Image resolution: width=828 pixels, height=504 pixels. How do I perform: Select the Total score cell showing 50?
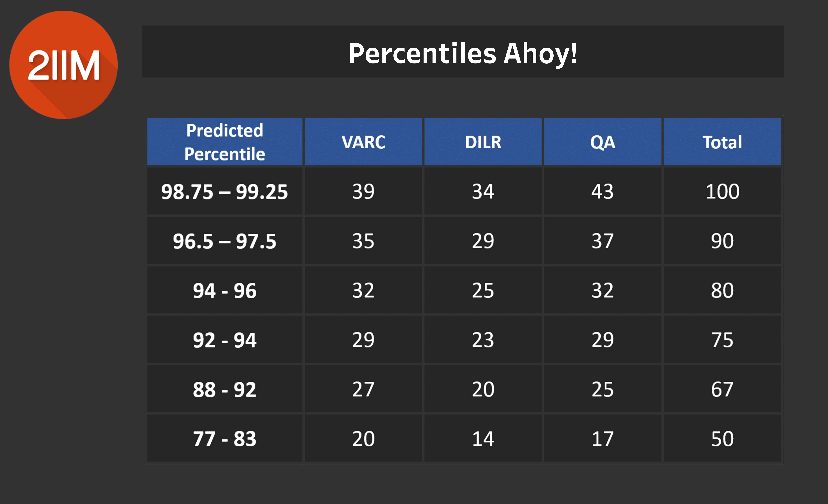(722, 439)
